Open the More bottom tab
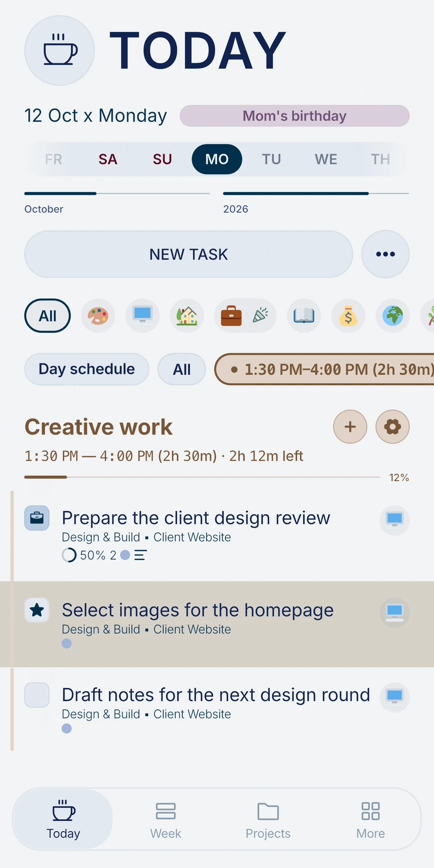Viewport: 434px width, 868px height. coord(371,819)
